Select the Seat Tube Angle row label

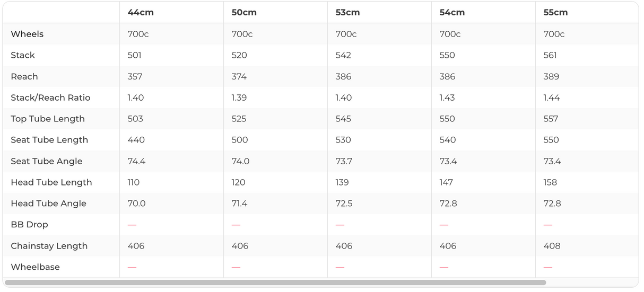pyautogui.click(x=47, y=161)
